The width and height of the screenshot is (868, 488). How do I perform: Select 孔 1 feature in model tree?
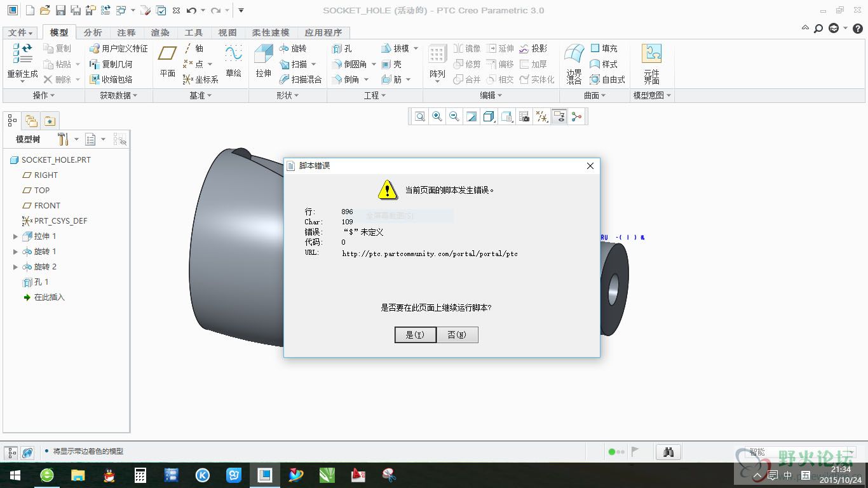36,282
